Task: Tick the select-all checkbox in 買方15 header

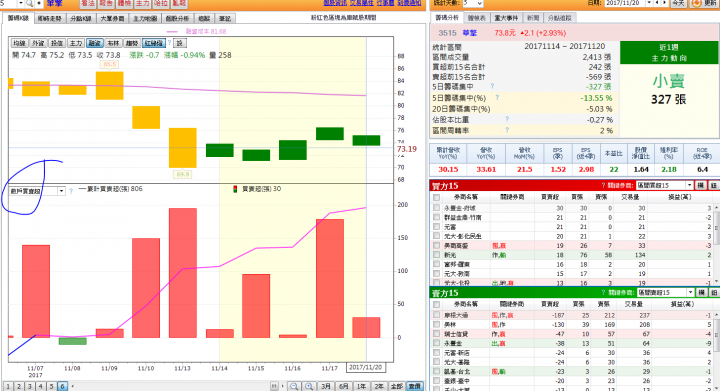Action: coord(436,197)
